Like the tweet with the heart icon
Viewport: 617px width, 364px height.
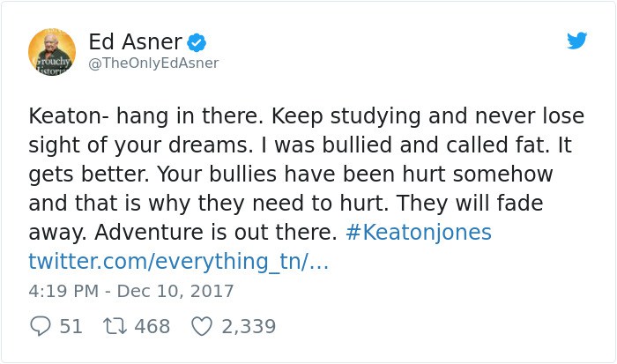click(202, 326)
